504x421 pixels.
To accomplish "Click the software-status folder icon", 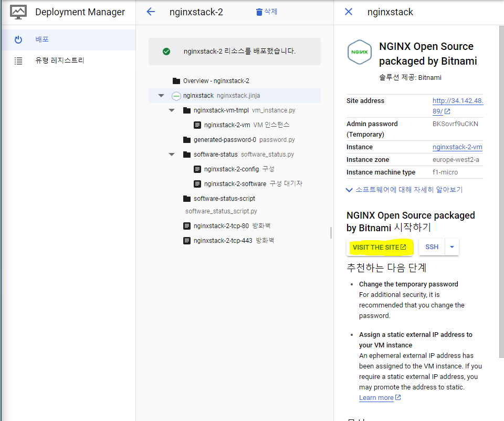I will (x=187, y=155).
